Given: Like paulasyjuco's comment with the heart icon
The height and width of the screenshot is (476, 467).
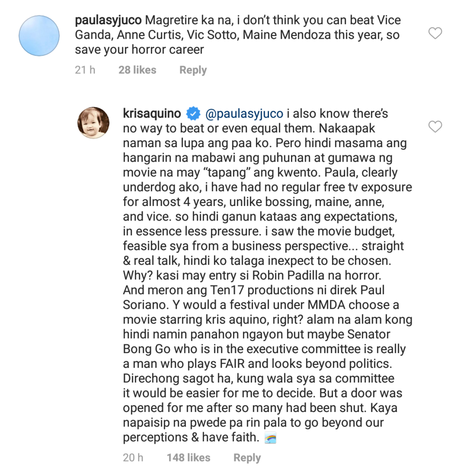Looking at the screenshot, I should (x=435, y=33).
